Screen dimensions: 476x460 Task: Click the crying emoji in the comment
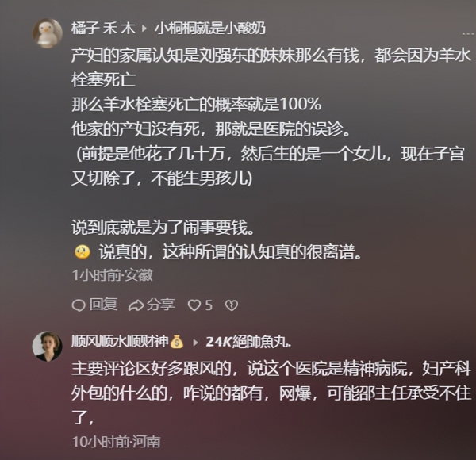pos(82,252)
